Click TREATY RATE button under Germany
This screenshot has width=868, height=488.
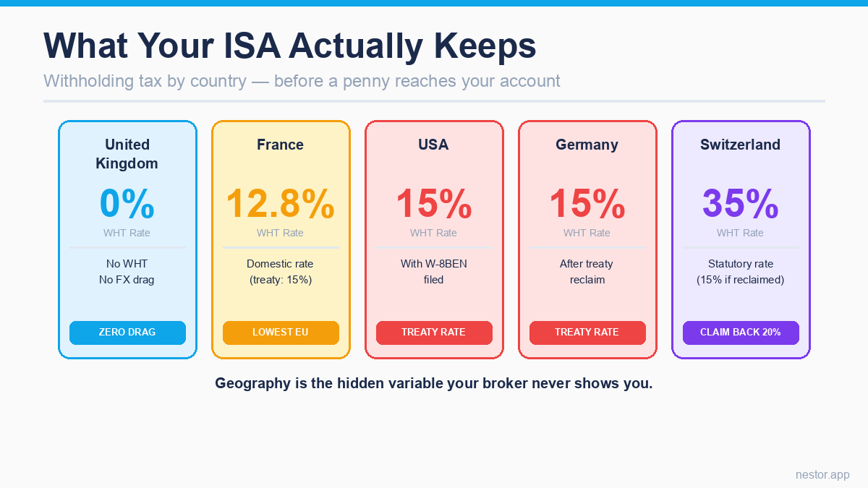click(587, 333)
